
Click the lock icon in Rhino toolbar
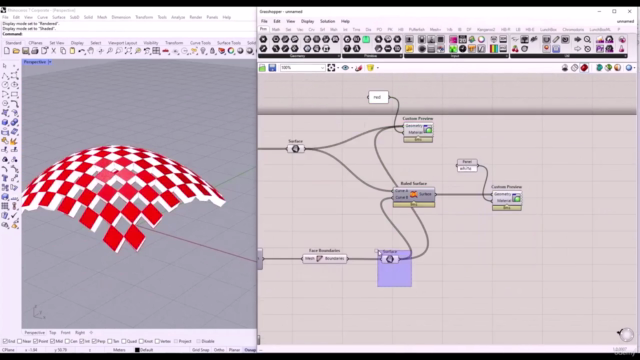tap(212, 51)
